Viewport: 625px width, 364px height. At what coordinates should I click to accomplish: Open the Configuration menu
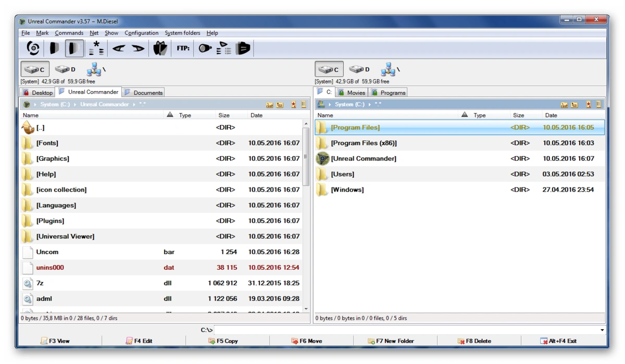(x=142, y=33)
